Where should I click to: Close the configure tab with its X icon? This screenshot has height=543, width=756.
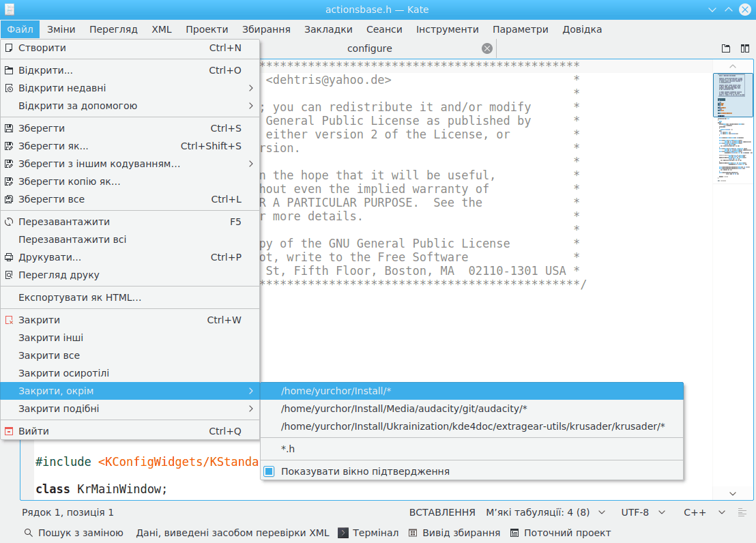point(486,48)
